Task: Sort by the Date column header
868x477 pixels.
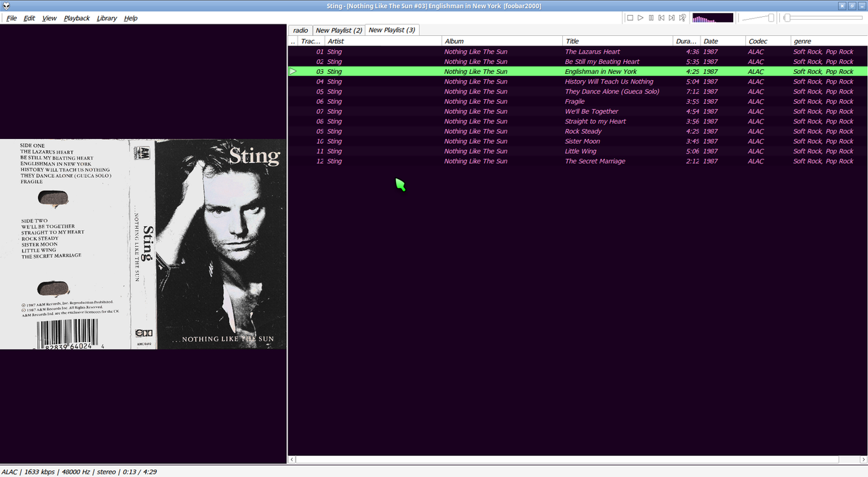Action: click(723, 41)
